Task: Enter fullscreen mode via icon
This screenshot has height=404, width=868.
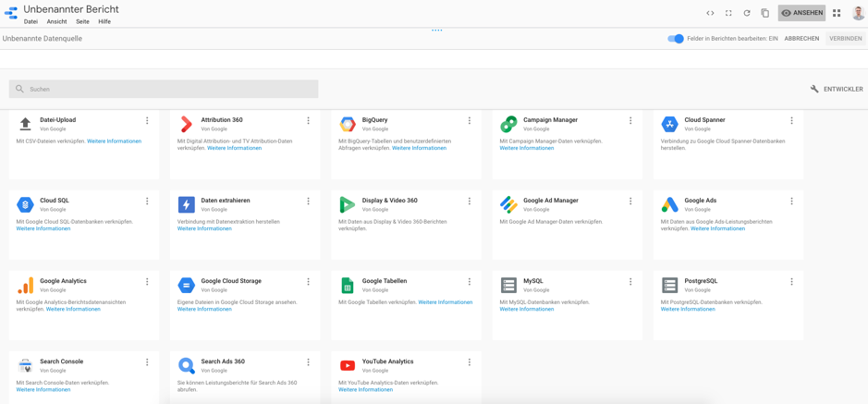Action: click(x=728, y=13)
